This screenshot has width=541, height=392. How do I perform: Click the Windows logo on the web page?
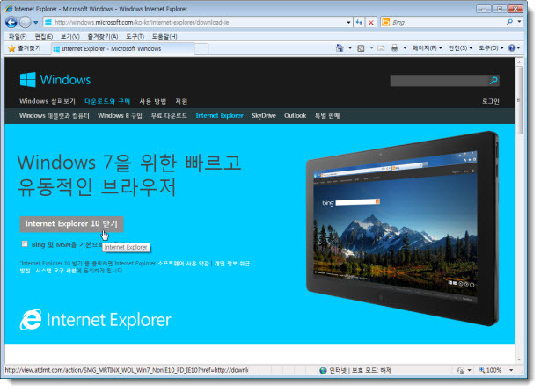point(55,80)
